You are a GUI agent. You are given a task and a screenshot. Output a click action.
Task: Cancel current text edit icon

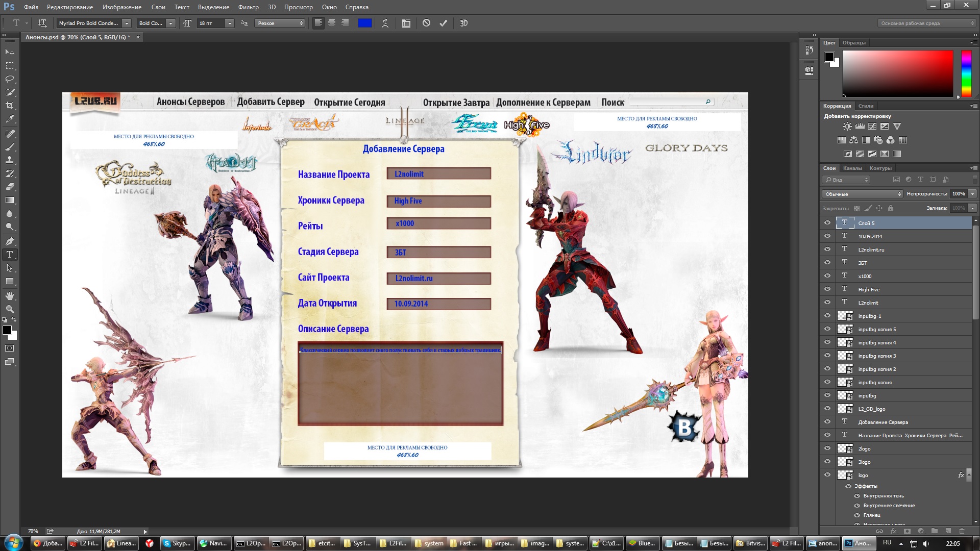pos(426,23)
